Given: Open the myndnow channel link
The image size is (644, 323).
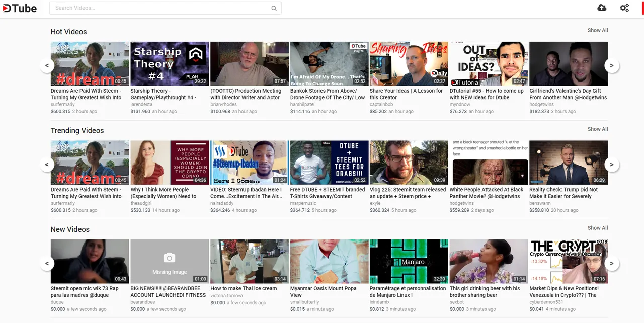Looking at the screenshot, I should pyautogui.click(x=460, y=105).
